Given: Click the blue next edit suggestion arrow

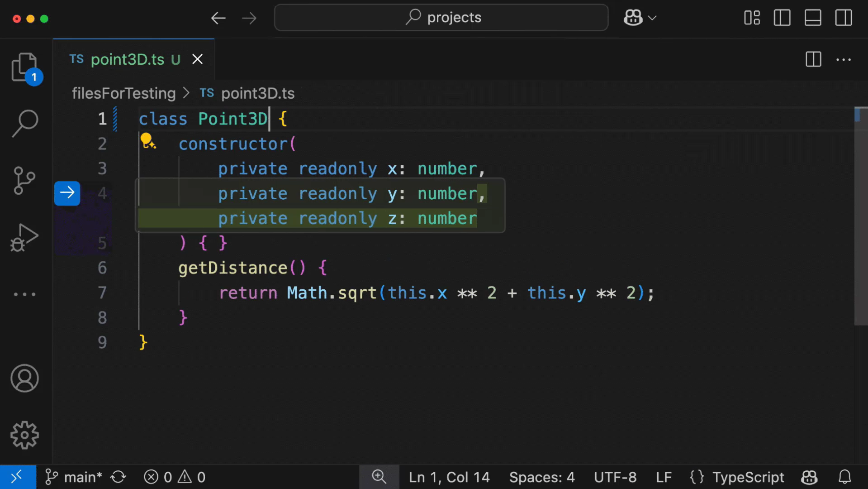Looking at the screenshot, I should [67, 193].
